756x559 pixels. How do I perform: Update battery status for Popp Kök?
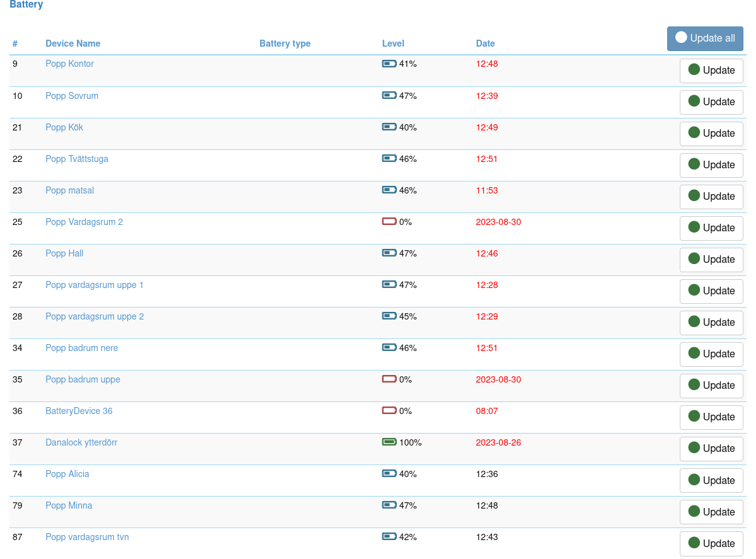pos(711,134)
